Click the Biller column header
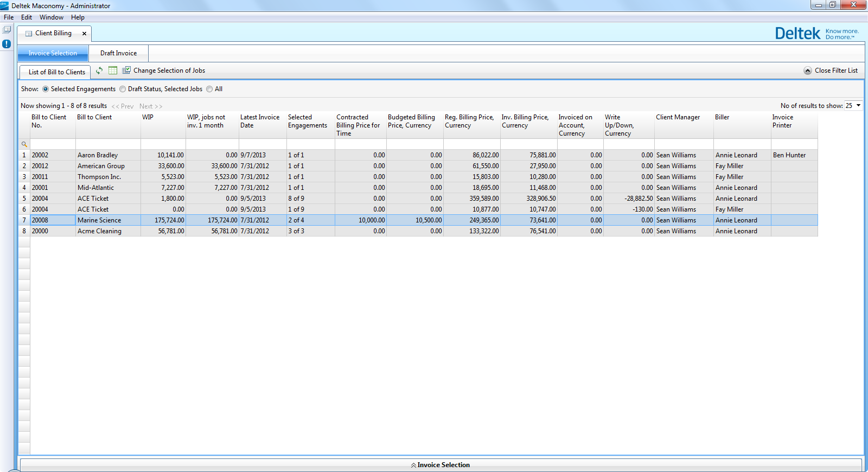Viewport: 868px width, 472px height. (x=742, y=125)
